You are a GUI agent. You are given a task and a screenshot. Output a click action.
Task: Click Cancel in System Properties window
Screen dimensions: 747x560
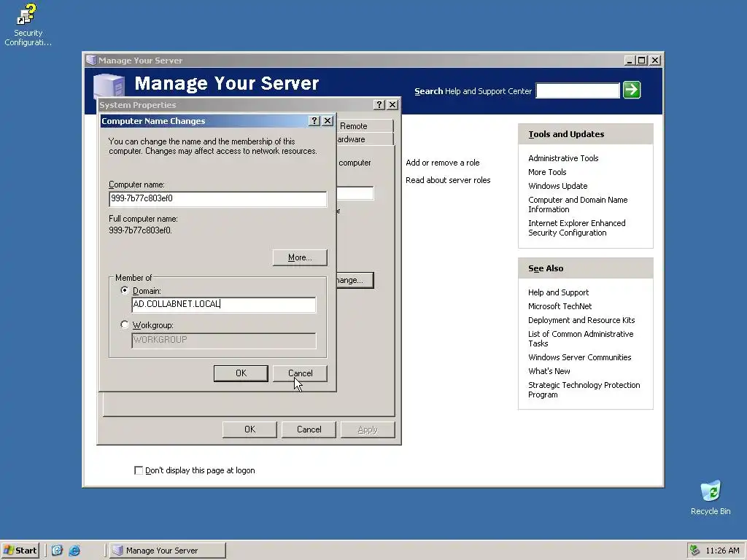point(309,429)
